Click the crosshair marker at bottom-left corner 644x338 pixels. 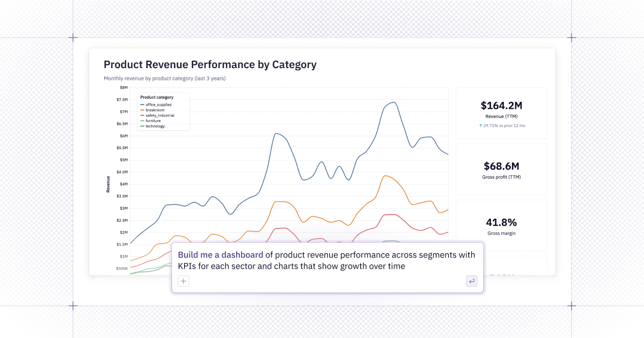coord(73,306)
